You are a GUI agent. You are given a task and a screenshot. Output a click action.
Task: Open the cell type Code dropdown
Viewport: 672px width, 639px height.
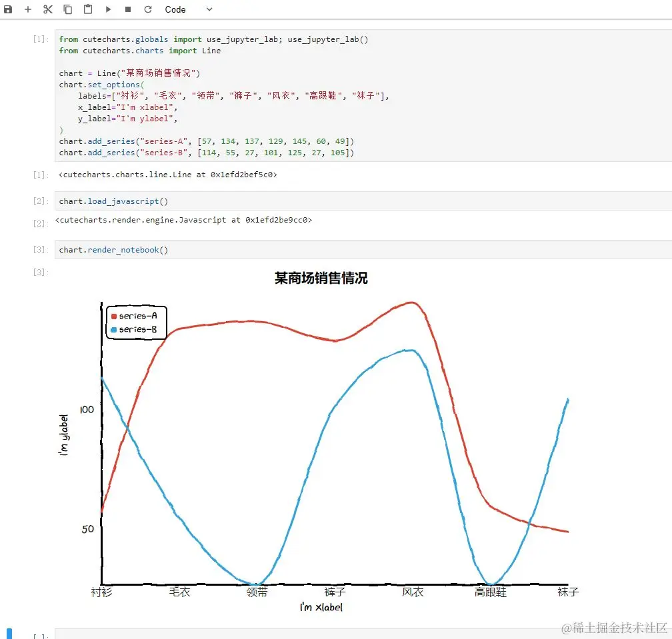point(189,9)
